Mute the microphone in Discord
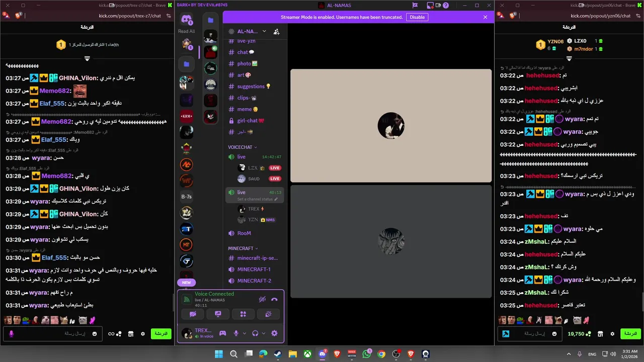 (x=235, y=333)
